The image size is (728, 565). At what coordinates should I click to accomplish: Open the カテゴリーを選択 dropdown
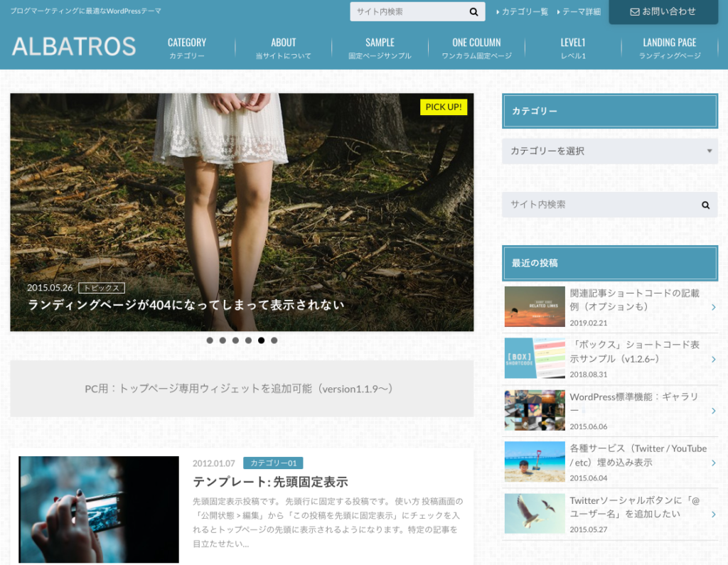(x=610, y=151)
